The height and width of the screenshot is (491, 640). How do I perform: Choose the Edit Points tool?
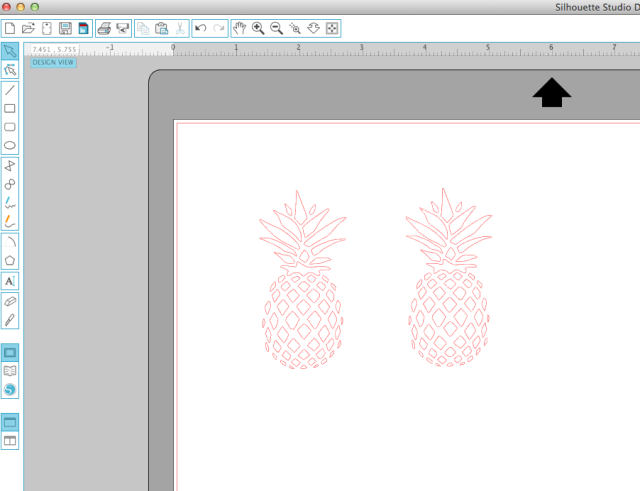(x=10, y=70)
